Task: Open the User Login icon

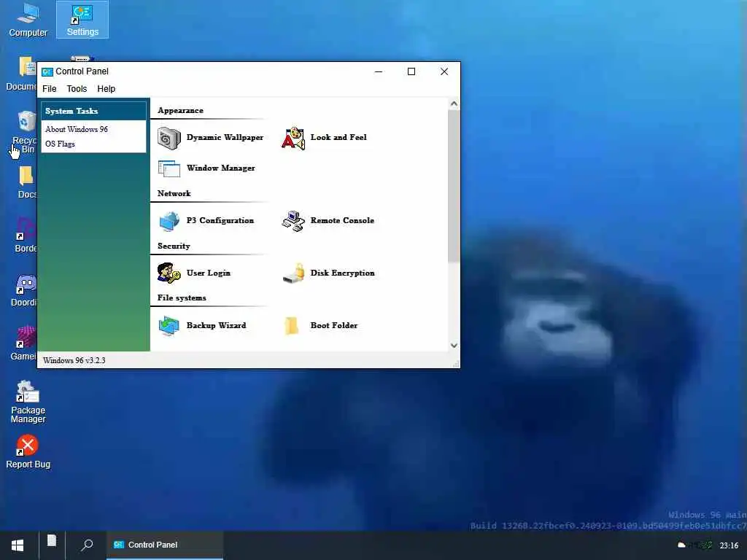Action: click(x=169, y=273)
